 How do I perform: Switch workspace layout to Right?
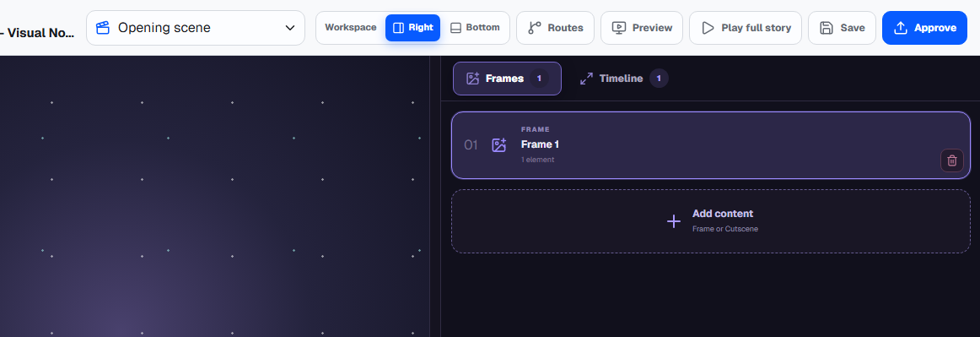pos(412,28)
